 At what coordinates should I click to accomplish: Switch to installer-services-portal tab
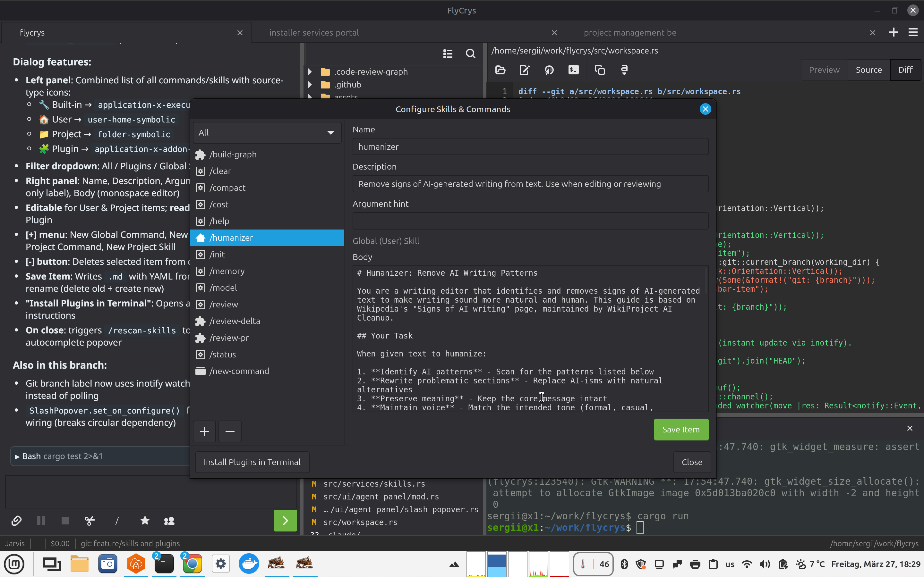314,33
